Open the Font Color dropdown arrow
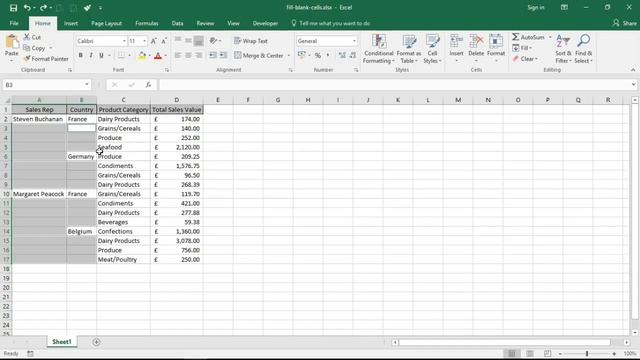This screenshot has width=640, height=360. click(166, 56)
